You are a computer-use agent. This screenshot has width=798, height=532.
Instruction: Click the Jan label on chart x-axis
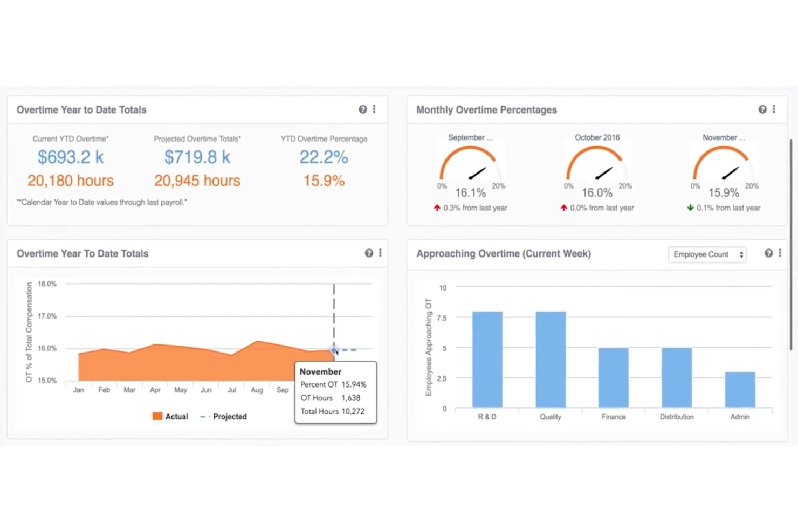pyautogui.click(x=79, y=390)
